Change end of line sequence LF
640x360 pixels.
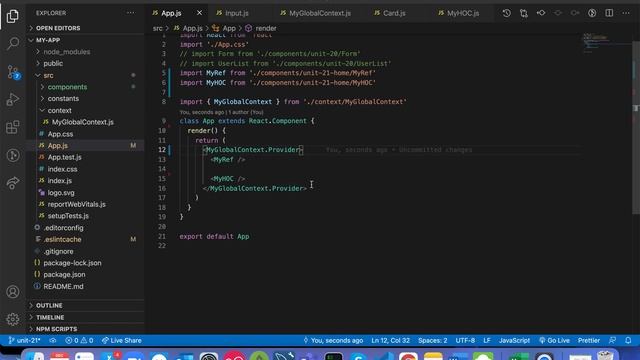[487, 340]
